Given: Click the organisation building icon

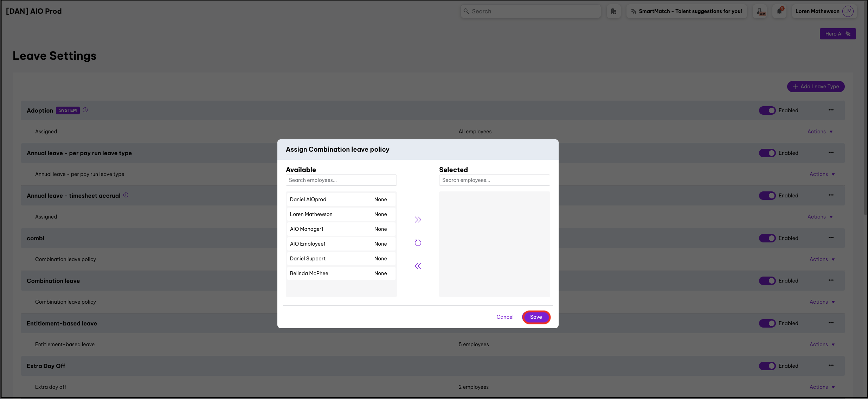Looking at the screenshot, I should click(613, 11).
